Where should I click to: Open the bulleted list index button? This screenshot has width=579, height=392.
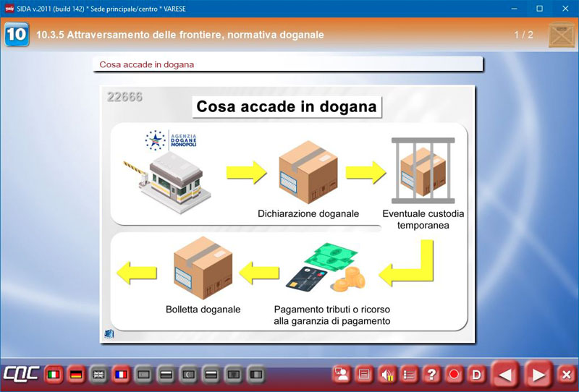point(409,375)
